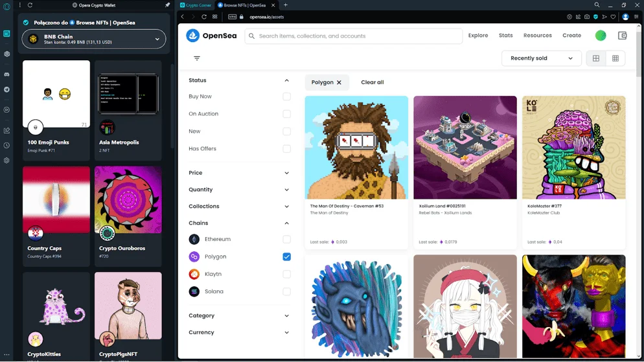Open the Send flow arrow icon
The height and width of the screenshot is (362, 644).
point(604,17)
